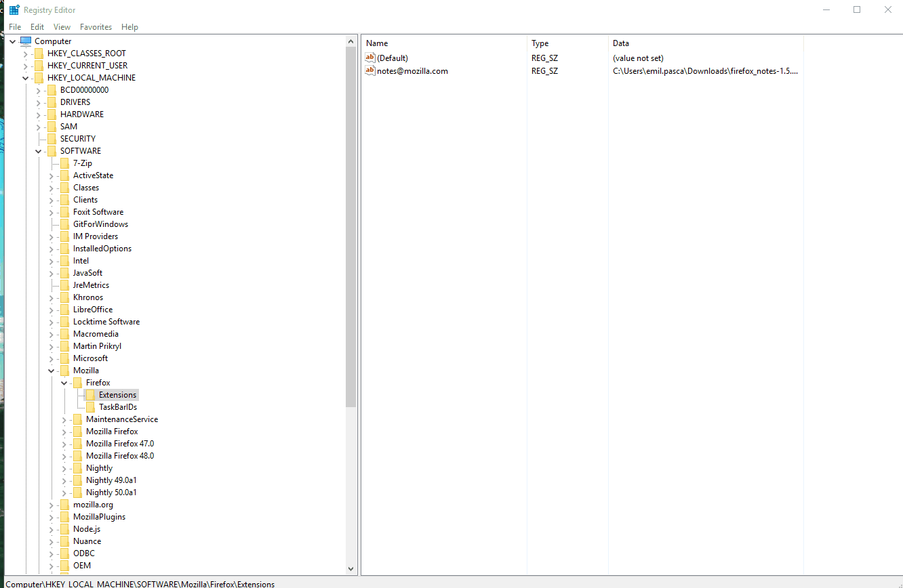Open the Edit menu
The height and width of the screenshot is (588, 903).
[37, 27]
